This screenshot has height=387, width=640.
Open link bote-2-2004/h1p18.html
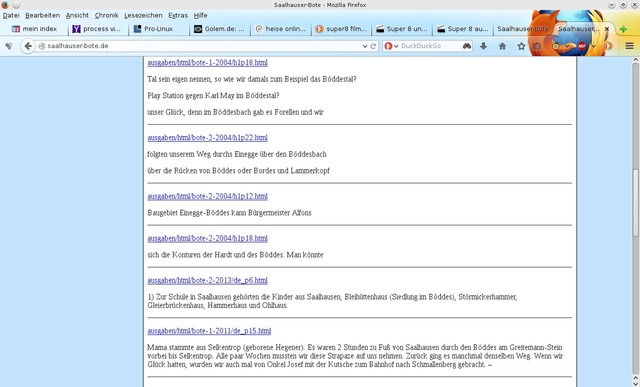(207, 238)
